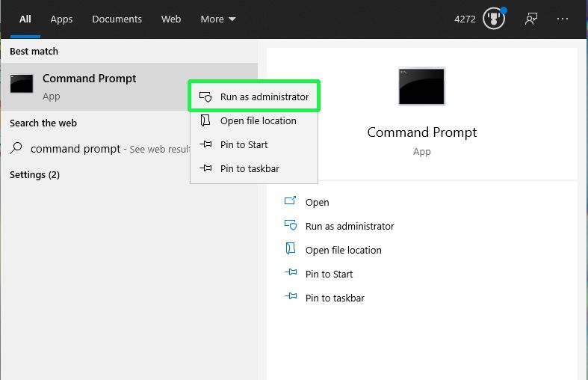Viewport: 588px width, 380px height.
Task: Click Pin to taskbar in preview pane
Action: tap(335, 298)
